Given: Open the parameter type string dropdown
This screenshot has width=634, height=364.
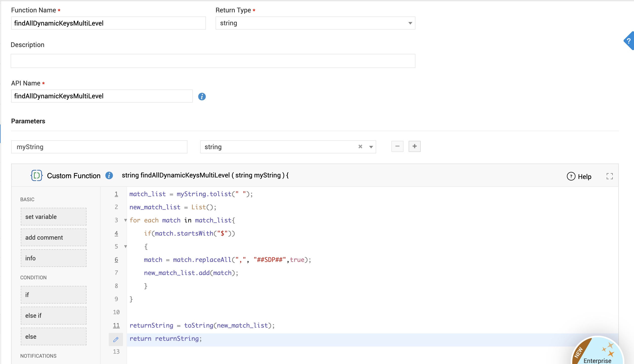Looking at the screenshot, I should [x=371, y=147].
